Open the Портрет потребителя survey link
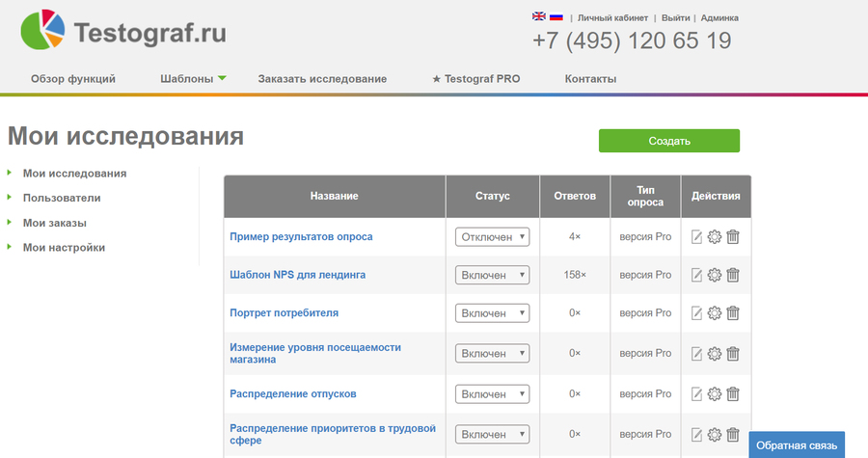The image size is (868, 458). [x=284, y=313]
